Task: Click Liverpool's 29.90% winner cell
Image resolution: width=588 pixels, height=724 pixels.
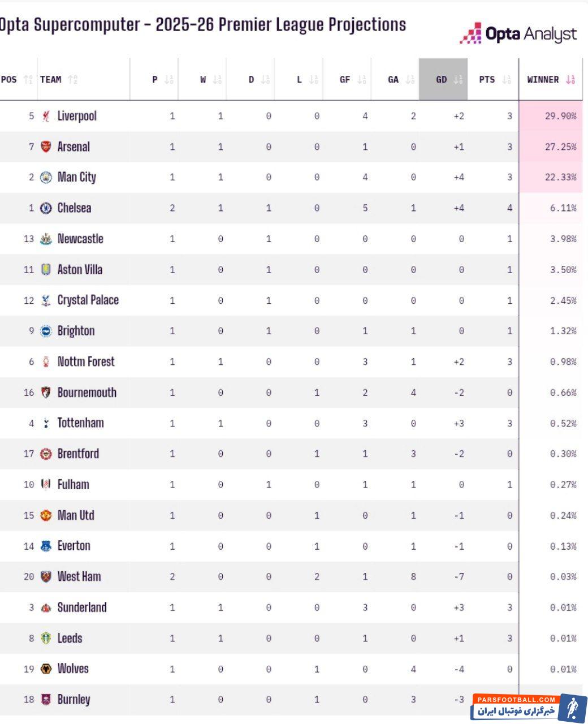Action: click(560, 116)
